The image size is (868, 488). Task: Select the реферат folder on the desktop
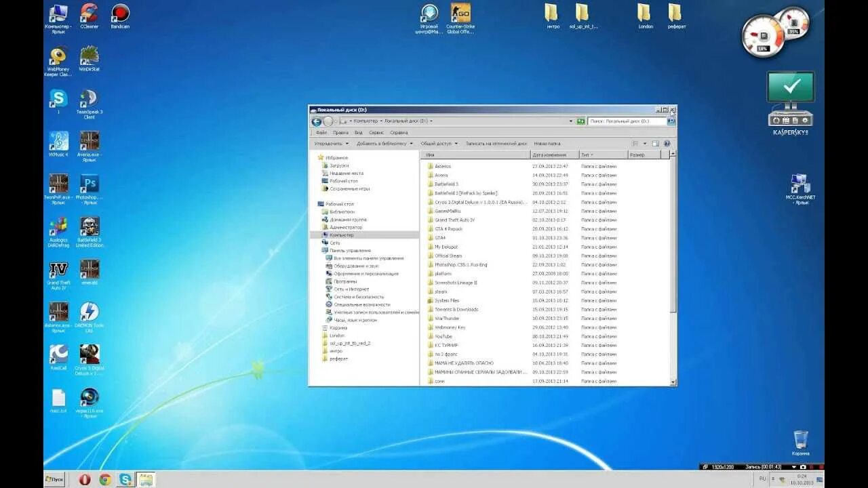tap(676, 17)
